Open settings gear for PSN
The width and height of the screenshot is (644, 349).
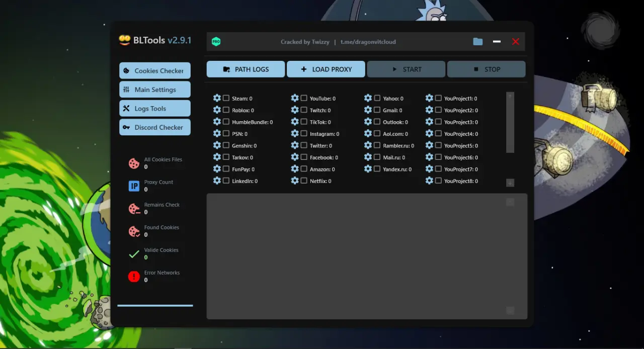[x=217, y=133]
